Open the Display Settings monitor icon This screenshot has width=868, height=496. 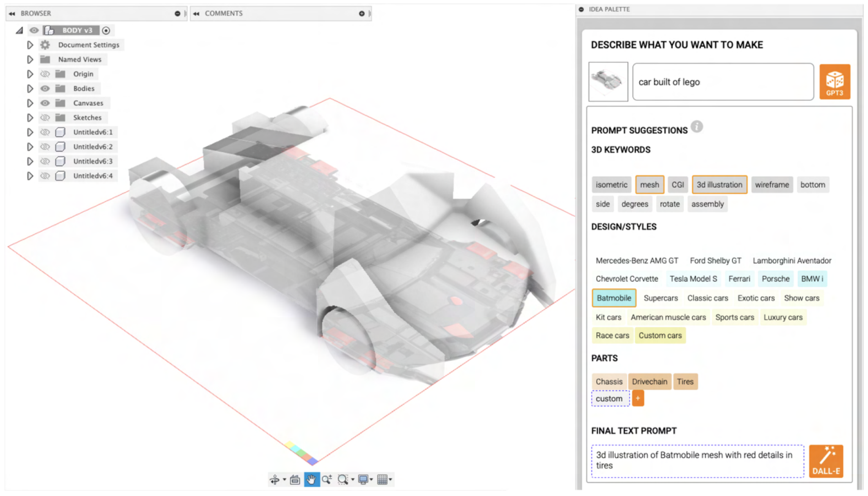pyautogui.click(x=363, y=479)
